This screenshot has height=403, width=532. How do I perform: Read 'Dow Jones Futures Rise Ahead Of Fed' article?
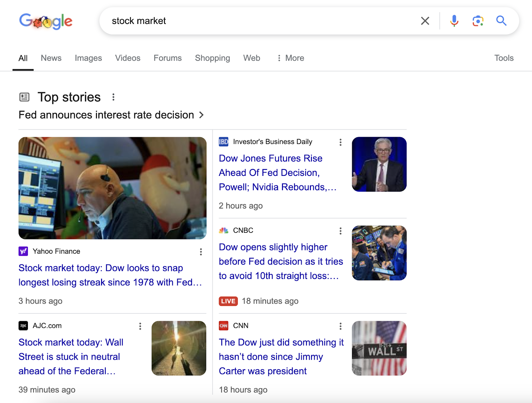[x=278, y=173]
